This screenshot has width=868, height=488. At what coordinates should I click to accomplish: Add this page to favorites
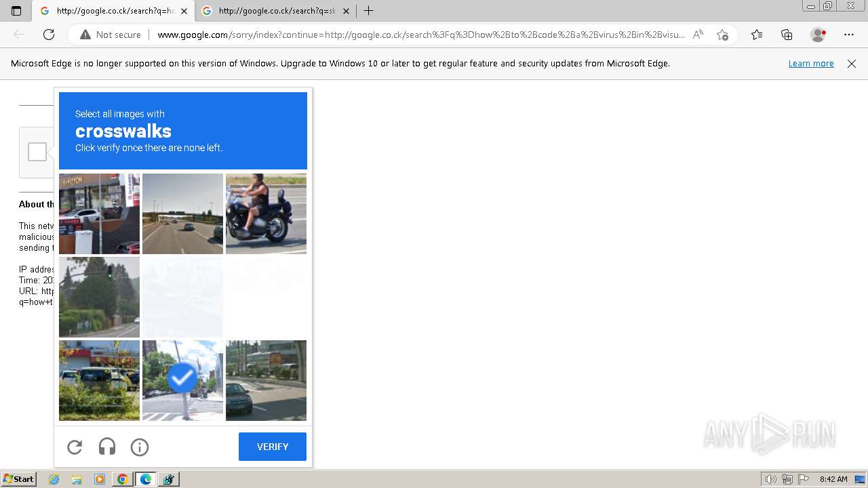[722, 35]
